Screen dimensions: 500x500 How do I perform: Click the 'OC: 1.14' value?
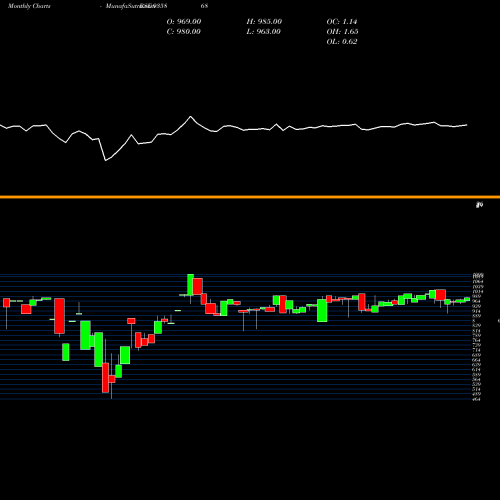pos(342,22)
